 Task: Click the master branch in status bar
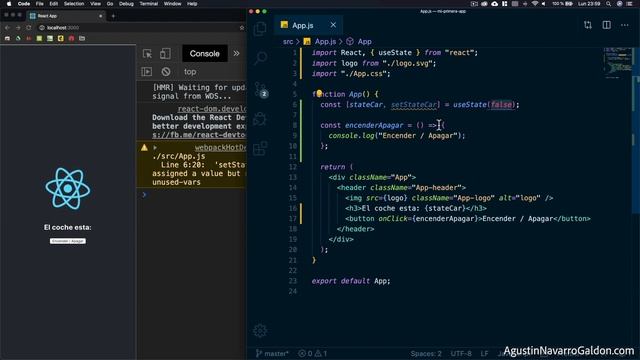tap(272, 353)
